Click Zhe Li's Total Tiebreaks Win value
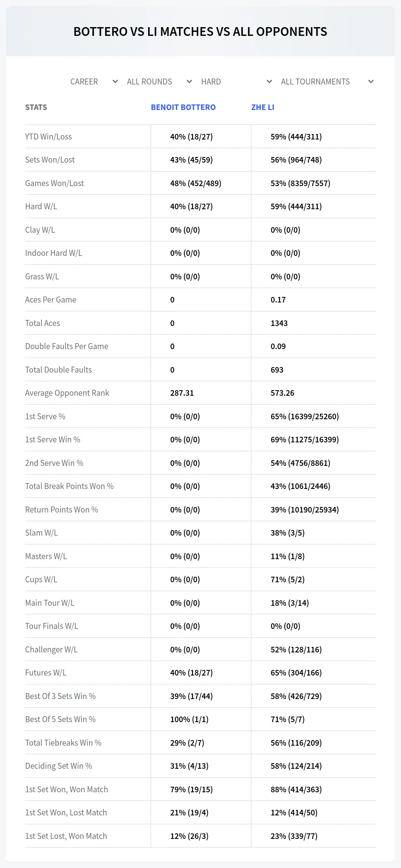Image resolution: width=401 pixels, height=868 pixels. [296, 743]
